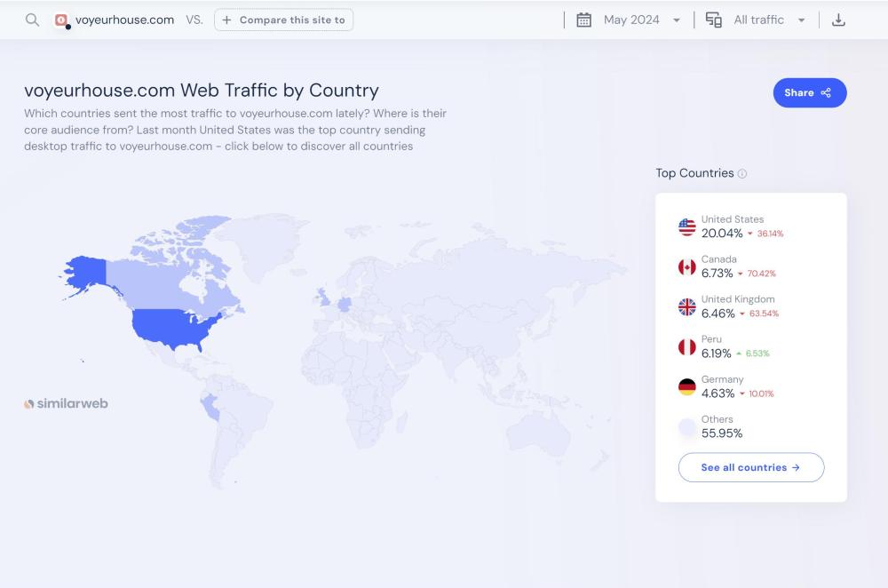Click the calendar icon beside May 2024

click(x=584, y=20)
